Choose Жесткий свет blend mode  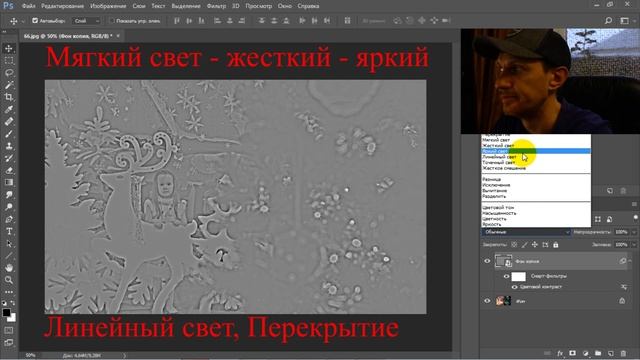pos(536,145)
